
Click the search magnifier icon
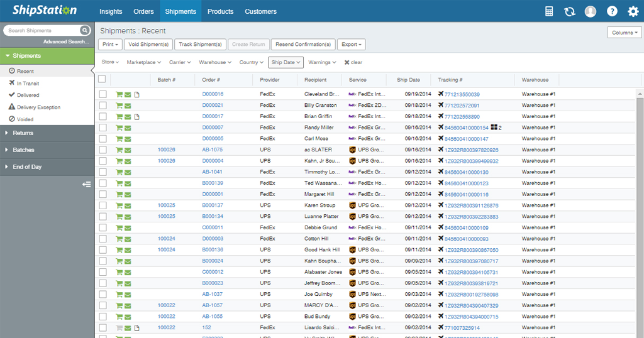pos(85,30)
